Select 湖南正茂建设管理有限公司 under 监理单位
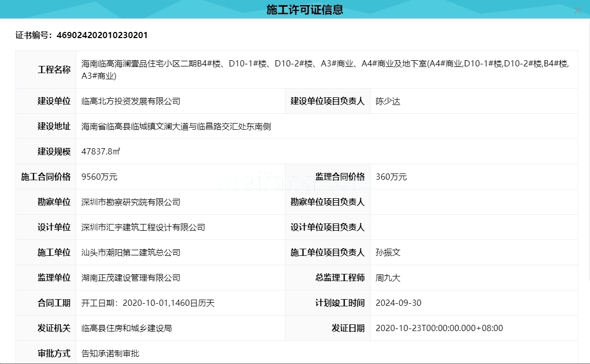The height and width of the screenshot is (364, 590). pos(131,278)
